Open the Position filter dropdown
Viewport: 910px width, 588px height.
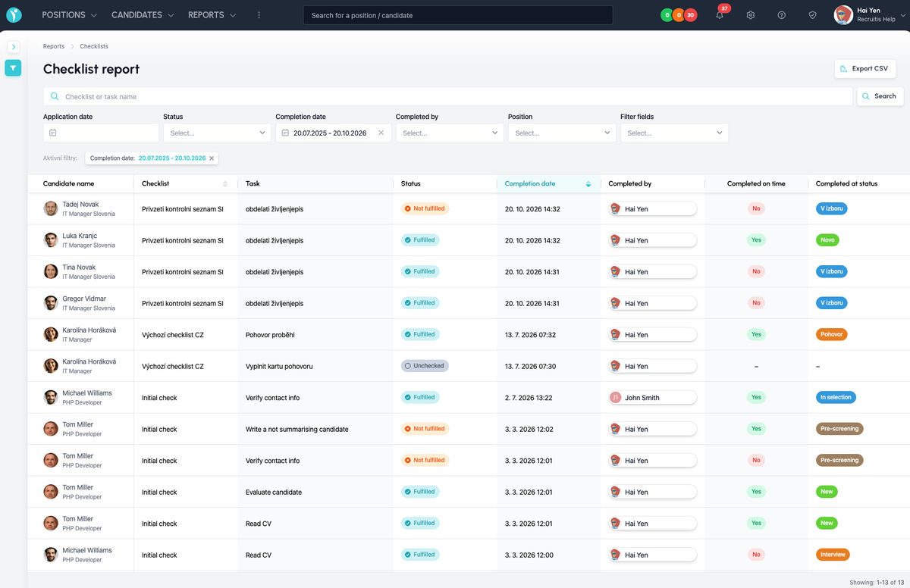562,133
